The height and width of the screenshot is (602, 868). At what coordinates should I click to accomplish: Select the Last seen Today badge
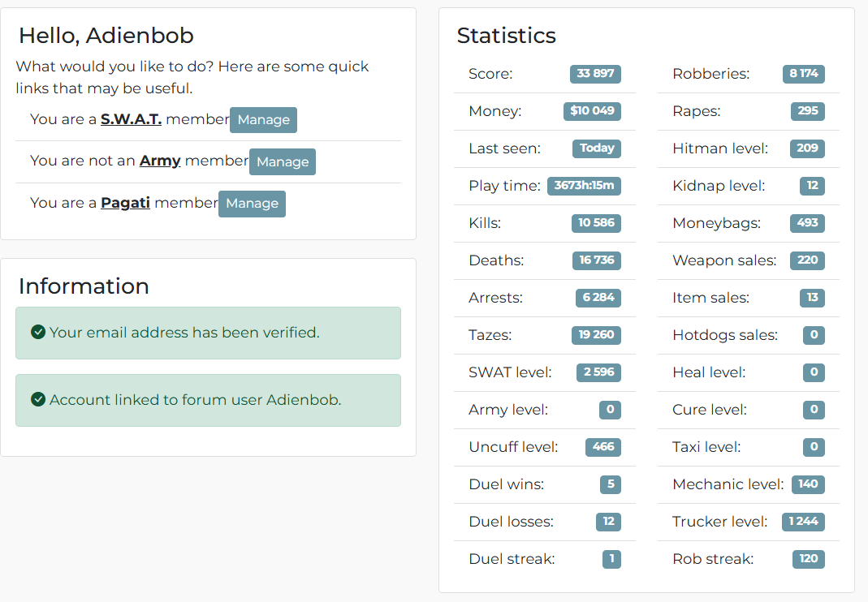(597, 148)
